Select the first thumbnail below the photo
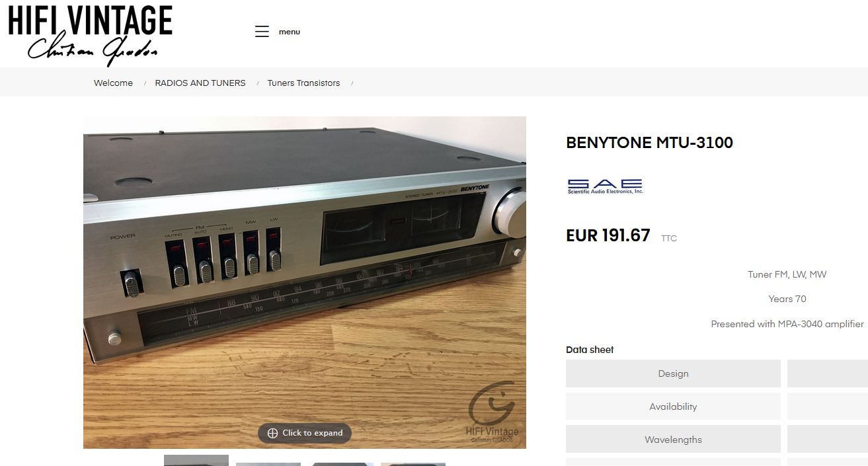The width and height of the screenshot is (868, 466). tap(196, 460)
